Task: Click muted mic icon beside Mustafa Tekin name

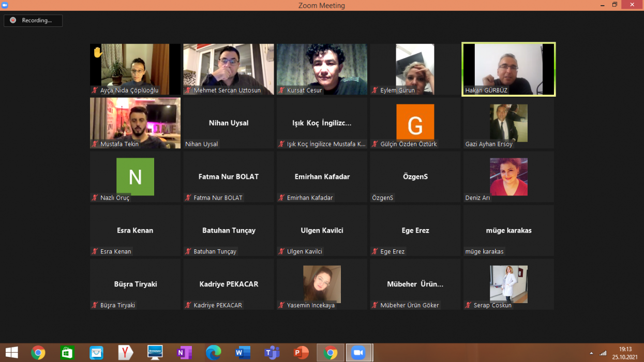Action: 95,144
